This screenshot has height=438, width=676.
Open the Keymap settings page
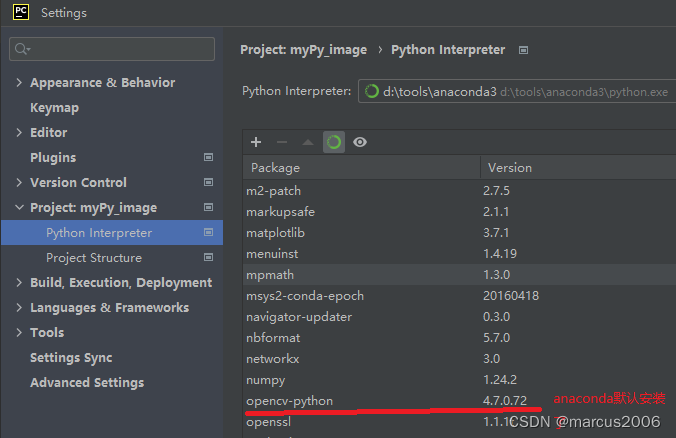click(x=54, y=108)
